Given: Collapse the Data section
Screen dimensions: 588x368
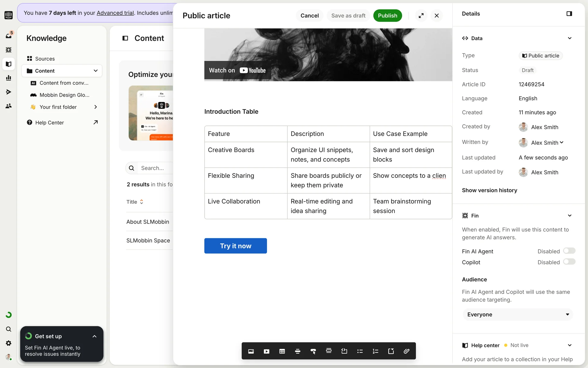Looking at the screenshot, I should pos(569,38).
